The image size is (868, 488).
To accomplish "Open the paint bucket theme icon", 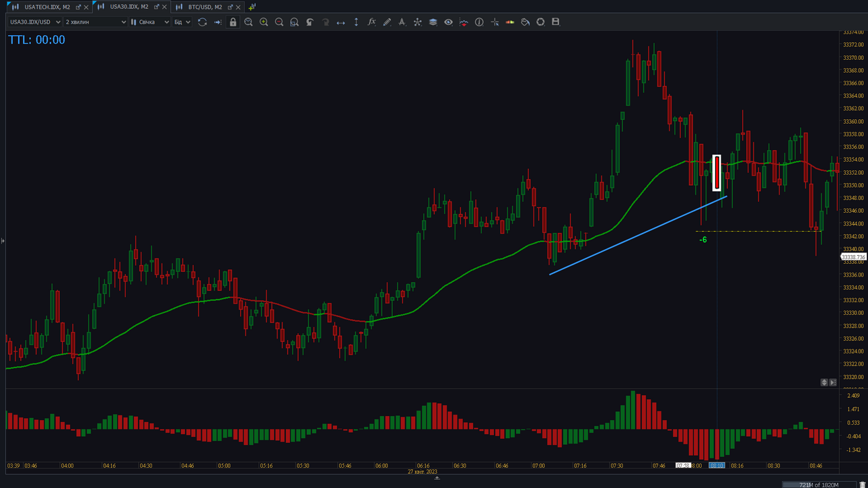I will pyautogui.click(x=526, y=22).
